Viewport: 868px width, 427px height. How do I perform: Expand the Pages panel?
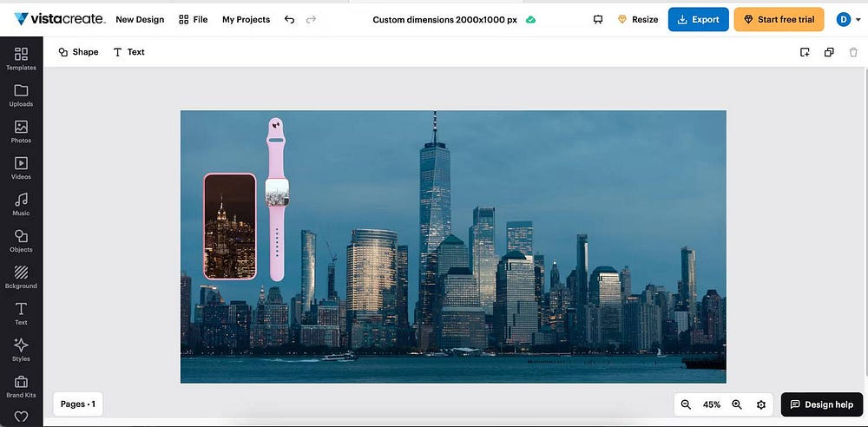[x=78, y=404]
